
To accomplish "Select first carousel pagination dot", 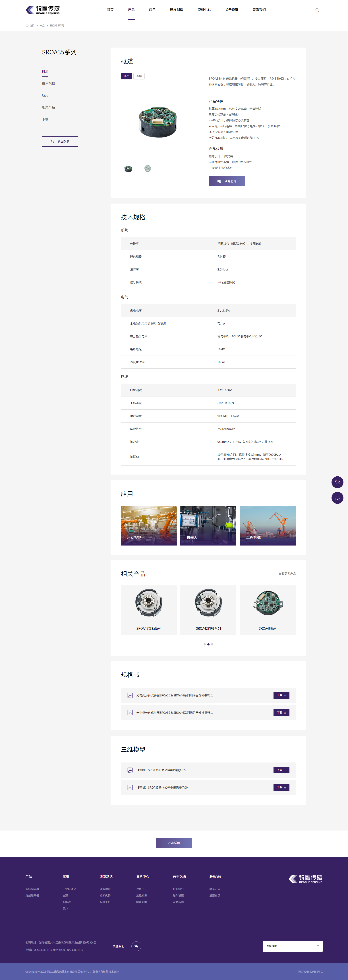I will click(x=205, y=644).
